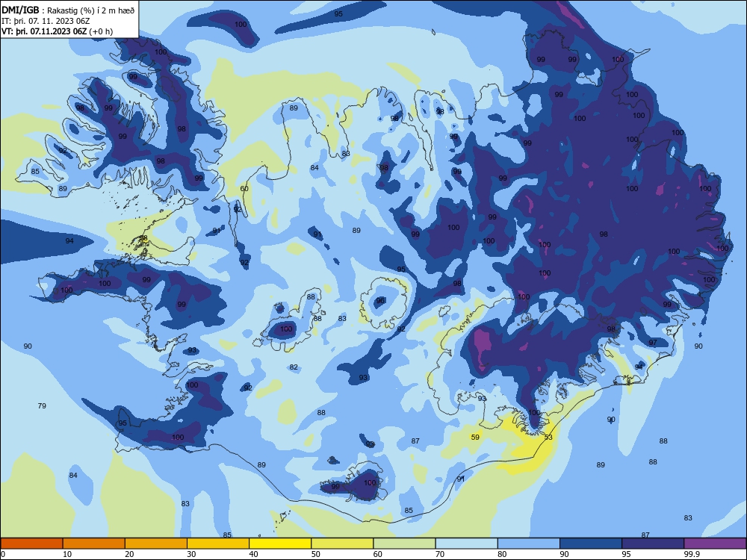Click the dark orange 0–10 legend swatch
The width and height of the screenshot is (747, 560).
click(x=31, y=544)
